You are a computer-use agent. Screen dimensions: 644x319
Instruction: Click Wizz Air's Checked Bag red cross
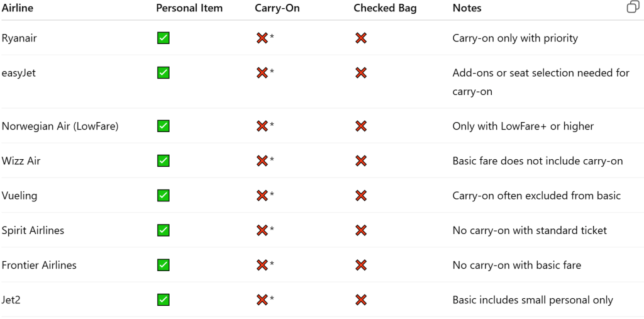[361, 161]
